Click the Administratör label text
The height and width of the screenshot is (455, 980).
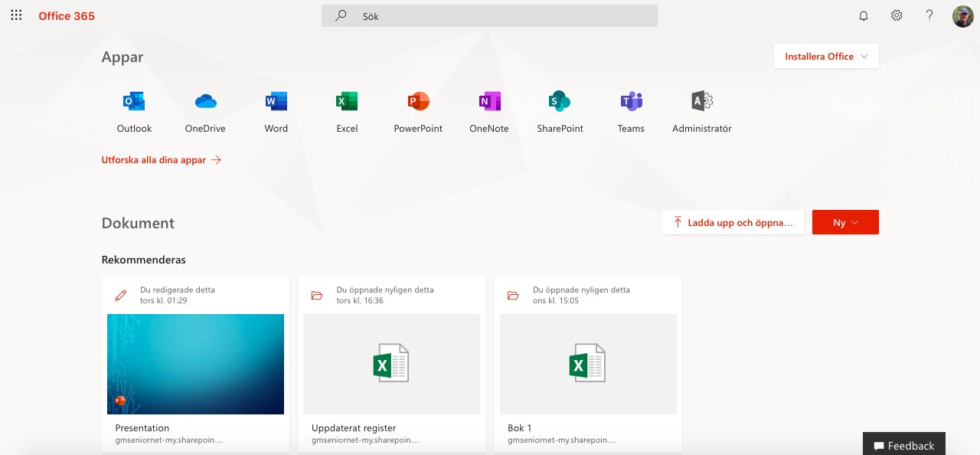(x=702, y=129)
